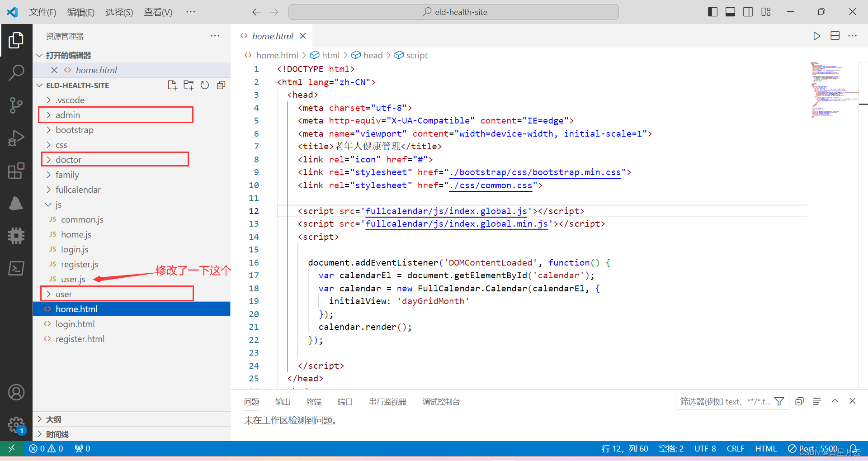Collapse all entries in Problems panel
Viewport: 868px width, 461px height.
pyautogui.click(x=799, y=401)
